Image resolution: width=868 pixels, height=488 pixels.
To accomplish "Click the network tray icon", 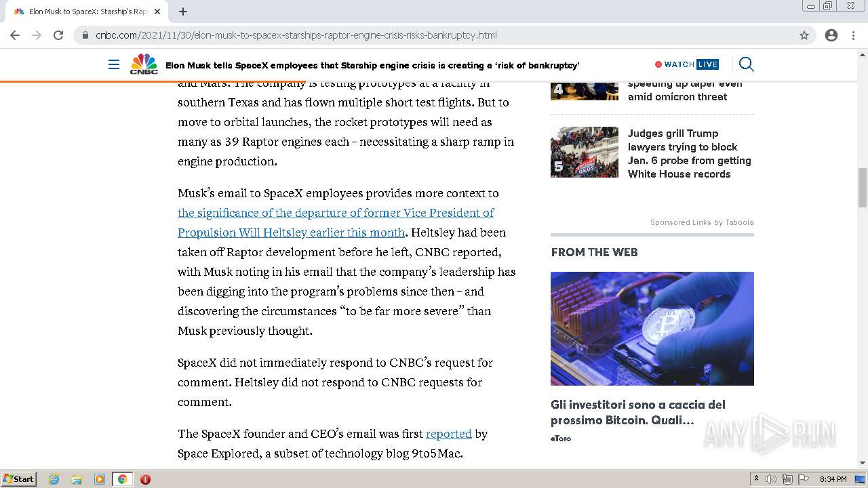I will (787, 479).
